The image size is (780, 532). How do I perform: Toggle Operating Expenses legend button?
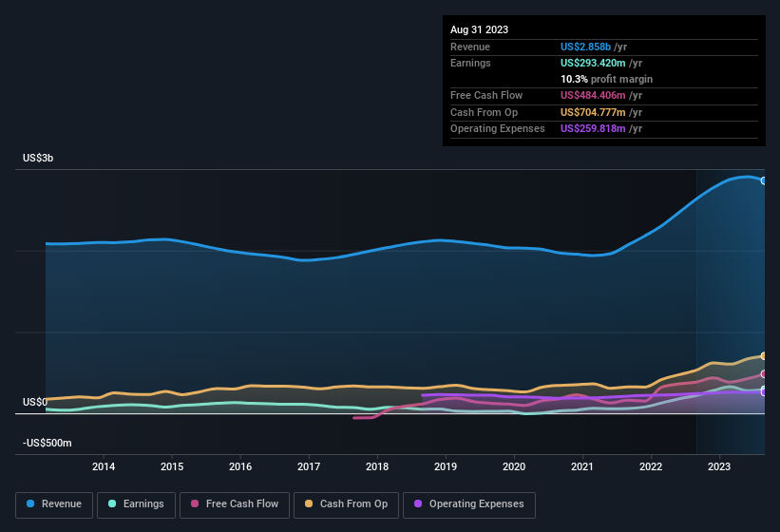[x=469, y=503]
